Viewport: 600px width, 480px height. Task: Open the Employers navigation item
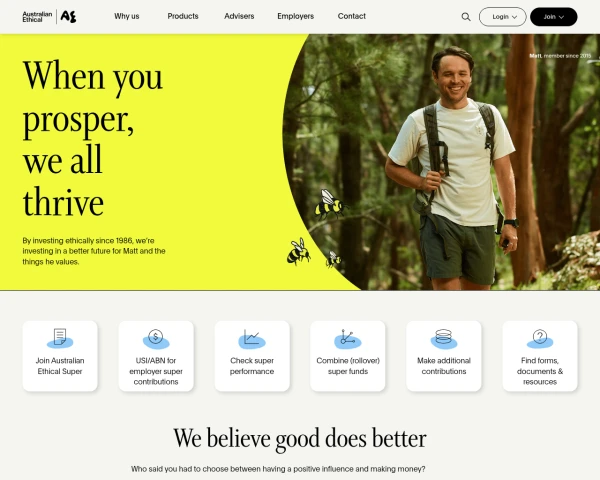pos(295,16)
